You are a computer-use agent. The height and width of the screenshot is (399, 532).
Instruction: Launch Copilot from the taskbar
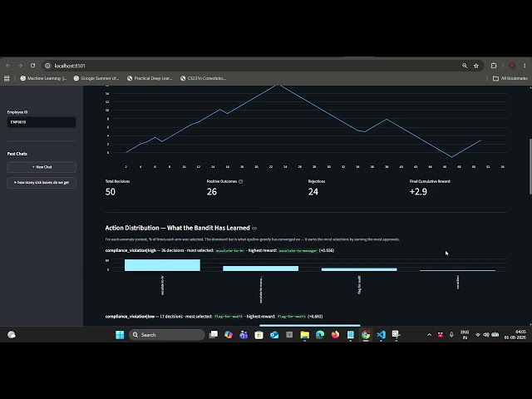click(x=229, y=335)
